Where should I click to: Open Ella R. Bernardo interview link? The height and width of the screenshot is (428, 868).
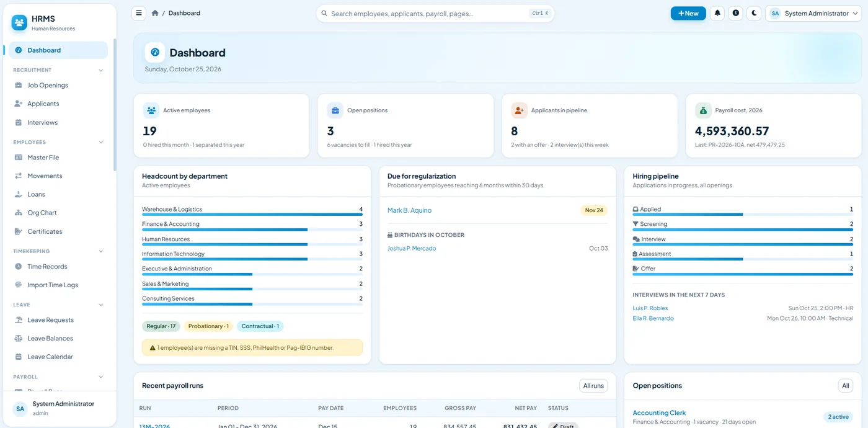coord(653,318)
